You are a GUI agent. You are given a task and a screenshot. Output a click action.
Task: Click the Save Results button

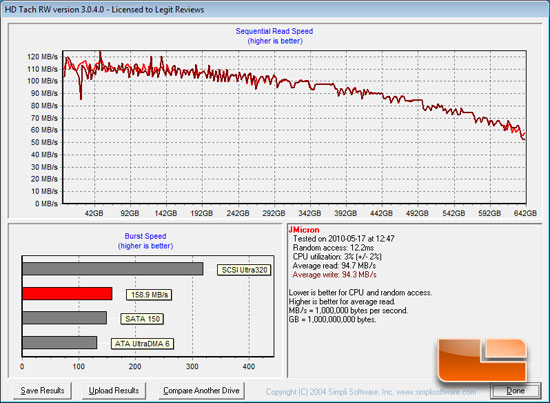[42, 390]
